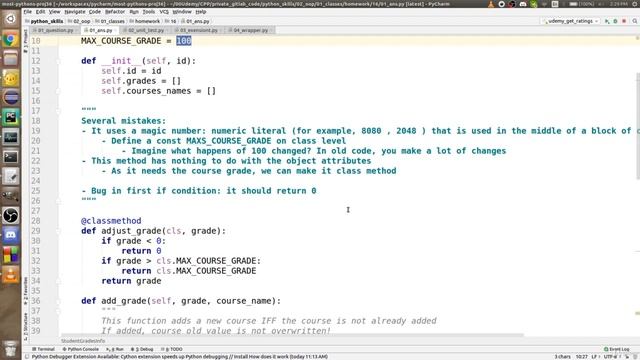This screenshot has height=360, width=640.
Task: Open the Project tool window stripe
Action: pos(26,41)
